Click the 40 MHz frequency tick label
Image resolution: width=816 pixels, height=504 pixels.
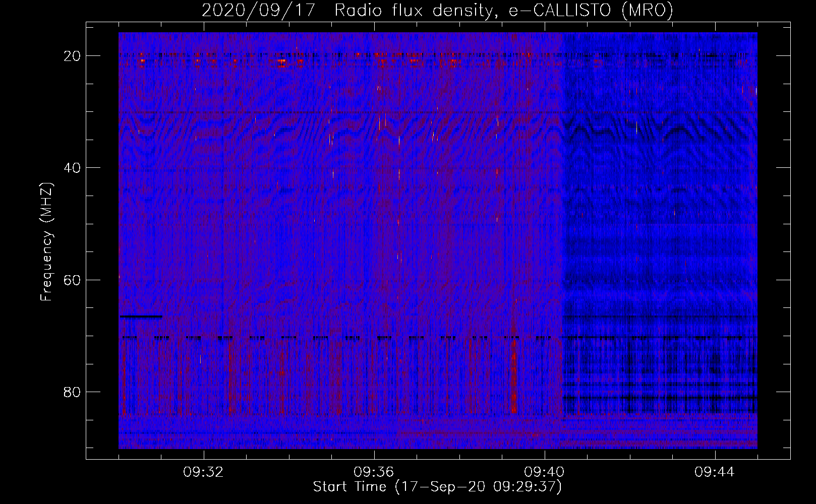[73, 168]
